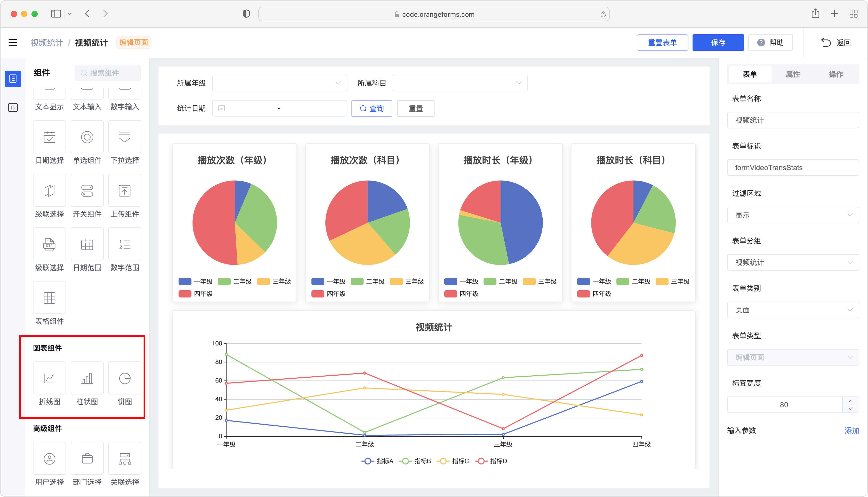The image size is (868, 497).
Task: Toggle 指标A legend in line chart
Action: 377,461
